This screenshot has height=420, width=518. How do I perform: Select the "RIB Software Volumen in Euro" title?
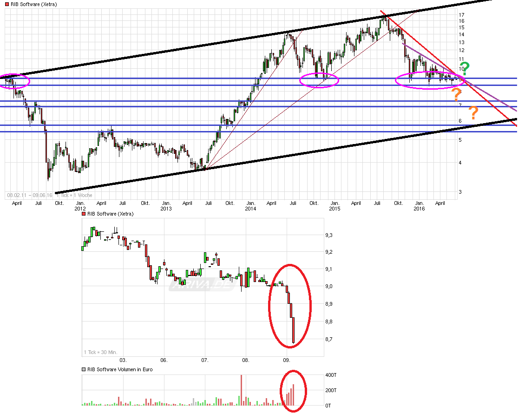click(120, 369)
